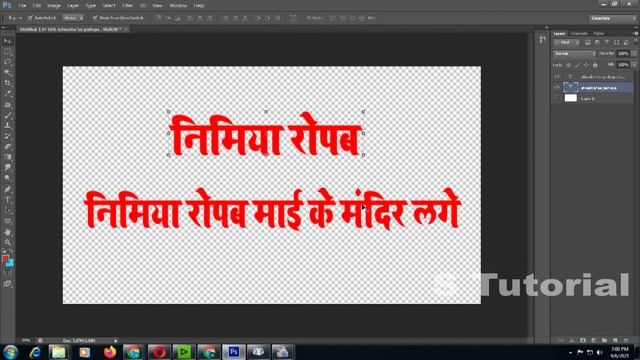
Task: Select the Clone Stamp tool
Action: [8, 126]
